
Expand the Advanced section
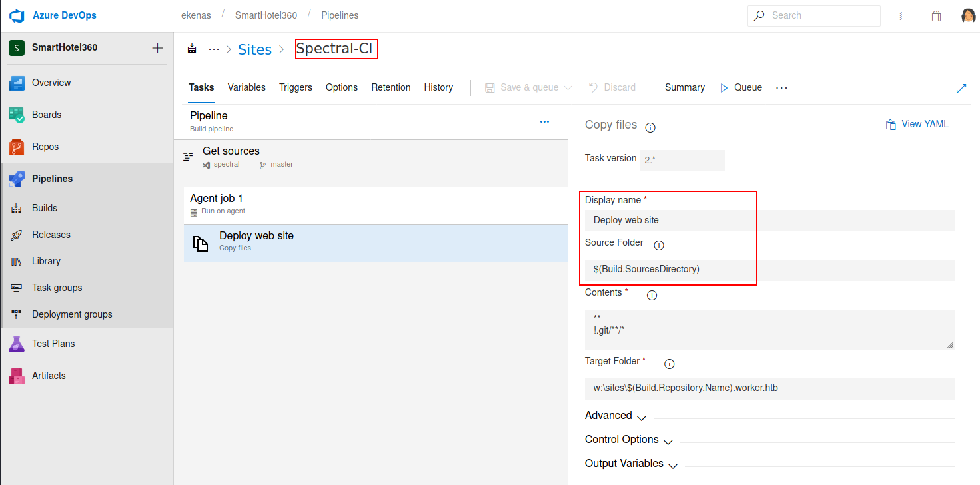click(x=616, y=416)
